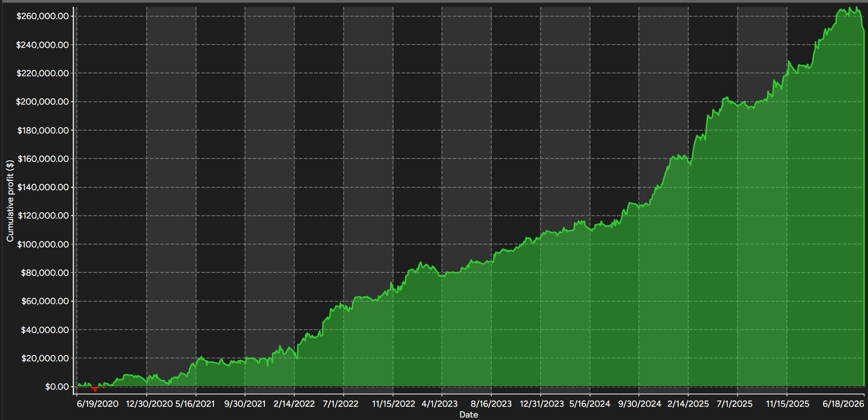Click the red drawdown marker near 6/19/2020
The width and height of the screenshot is (868, 420).
(x=95, y=389)
